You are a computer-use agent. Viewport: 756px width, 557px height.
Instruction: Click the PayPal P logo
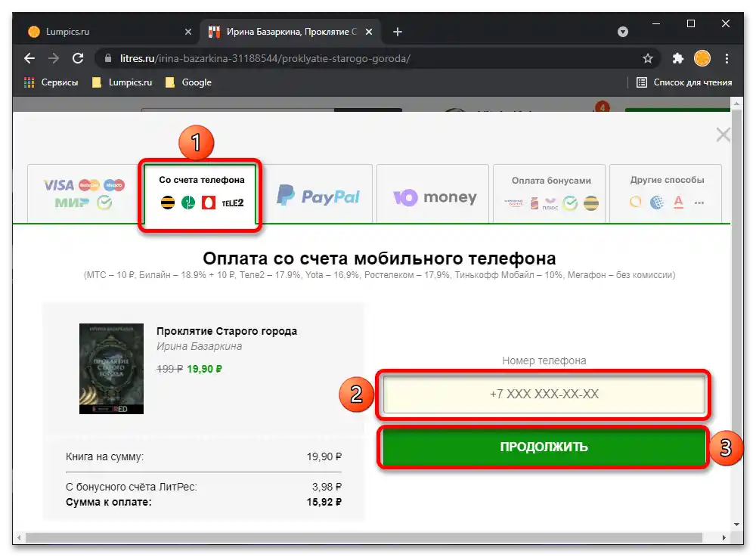(286, 195)
